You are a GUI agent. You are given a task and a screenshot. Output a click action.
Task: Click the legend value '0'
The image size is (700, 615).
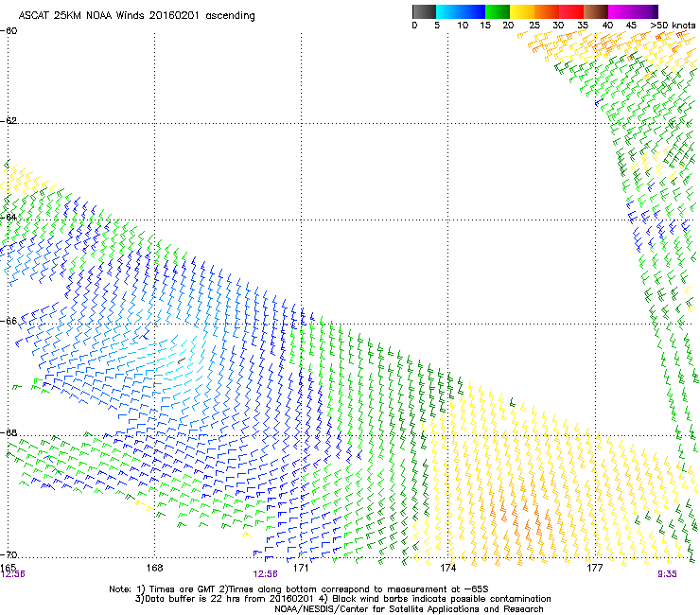point(414,26)
